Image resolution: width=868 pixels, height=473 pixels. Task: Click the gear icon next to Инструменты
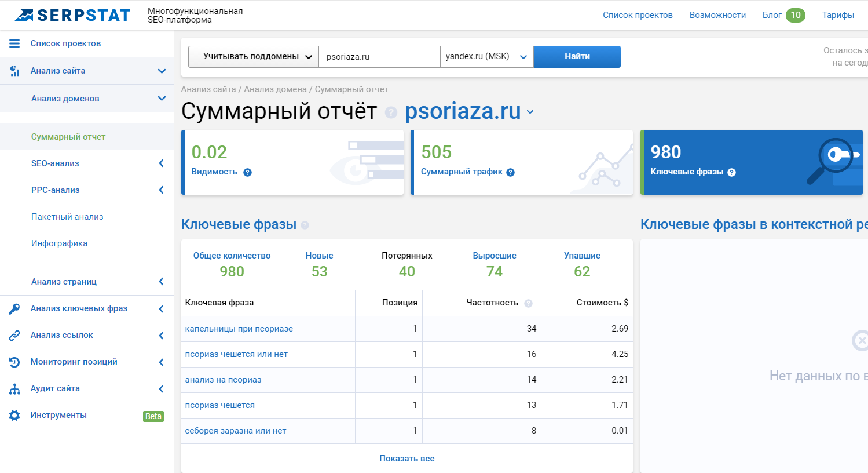(14, 415)
